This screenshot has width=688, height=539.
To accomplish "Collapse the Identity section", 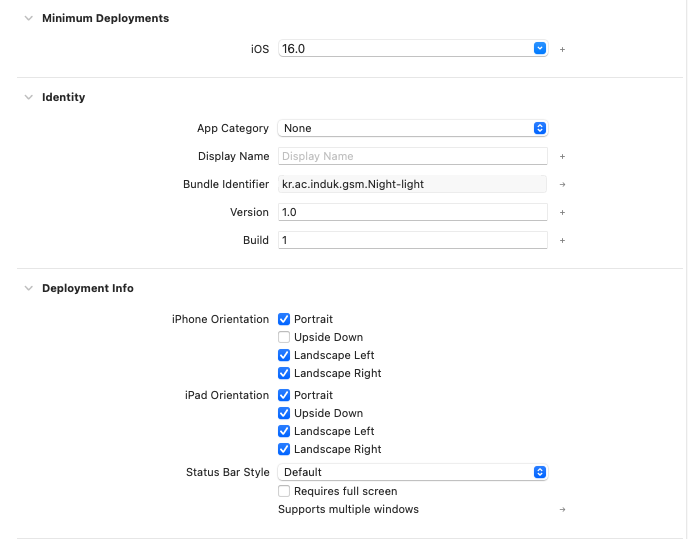I will (x=27, y=98).
